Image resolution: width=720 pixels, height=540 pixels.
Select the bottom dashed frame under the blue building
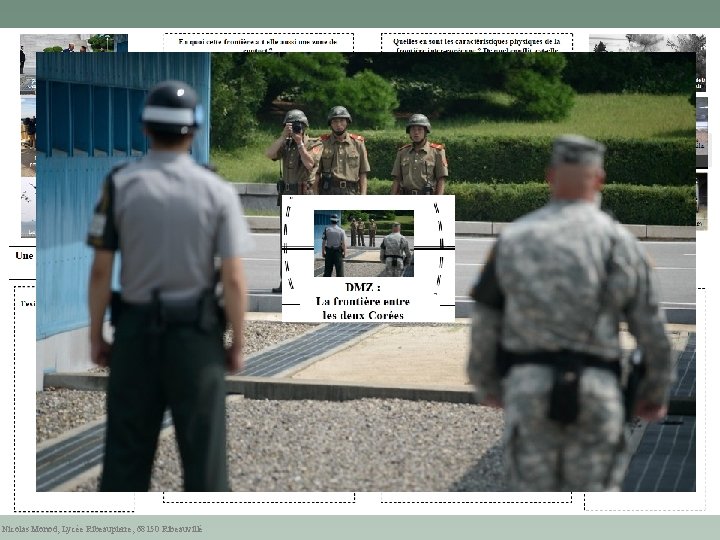tap(259, 497)
